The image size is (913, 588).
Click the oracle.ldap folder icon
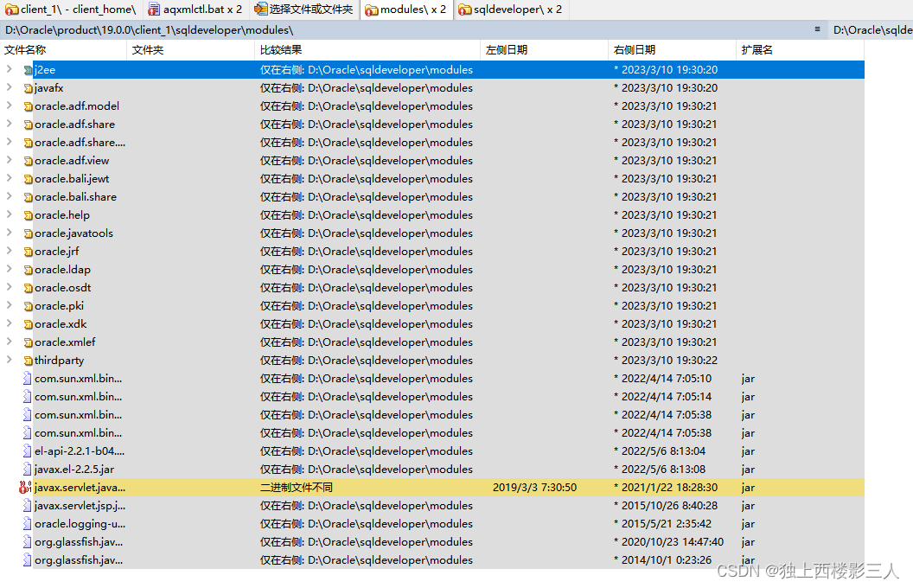pos(28,270)
